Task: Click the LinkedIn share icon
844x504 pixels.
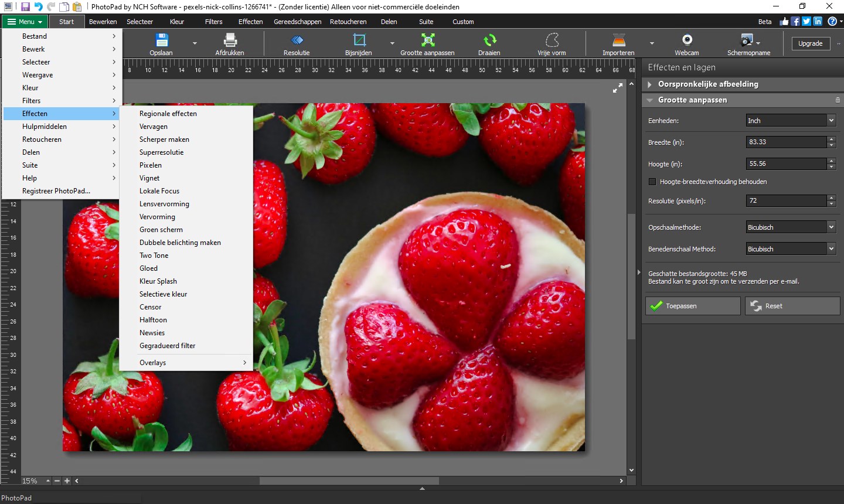Action: 818,21
